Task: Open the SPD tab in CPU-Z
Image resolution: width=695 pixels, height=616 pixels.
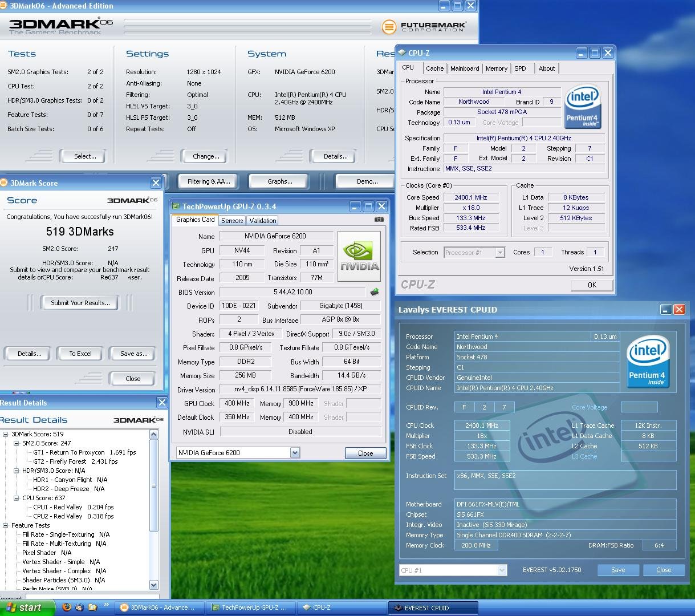Action: [521, 68]
